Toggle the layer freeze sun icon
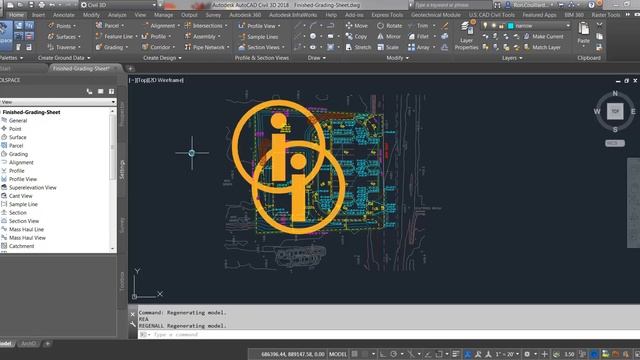 point(493,26)
